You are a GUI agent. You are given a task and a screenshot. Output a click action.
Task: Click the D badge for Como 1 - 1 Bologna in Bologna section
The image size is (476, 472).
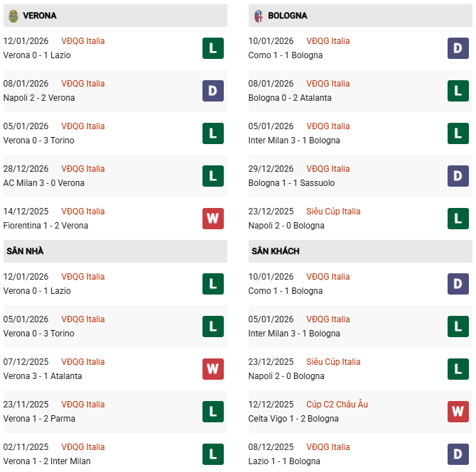[x=458, y=48]
